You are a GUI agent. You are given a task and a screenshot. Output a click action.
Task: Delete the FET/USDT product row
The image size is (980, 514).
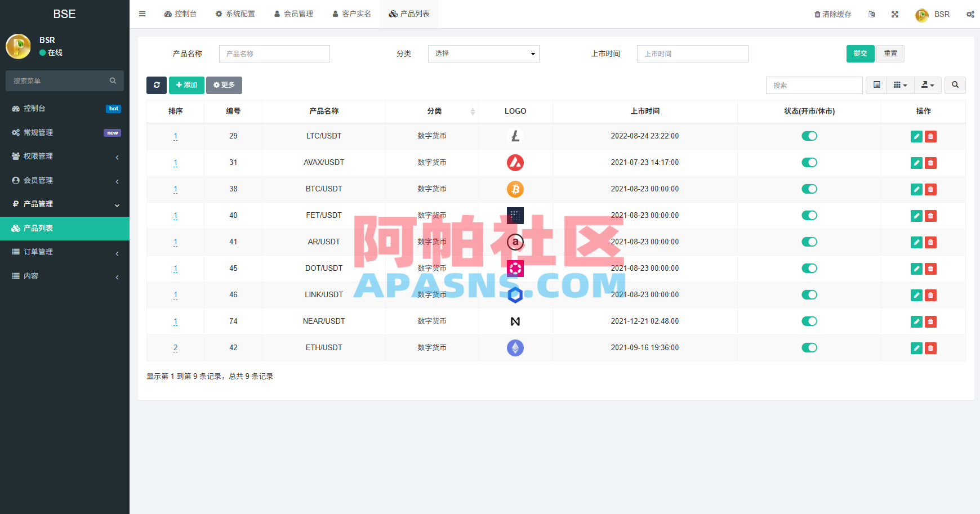coord(930,216)
